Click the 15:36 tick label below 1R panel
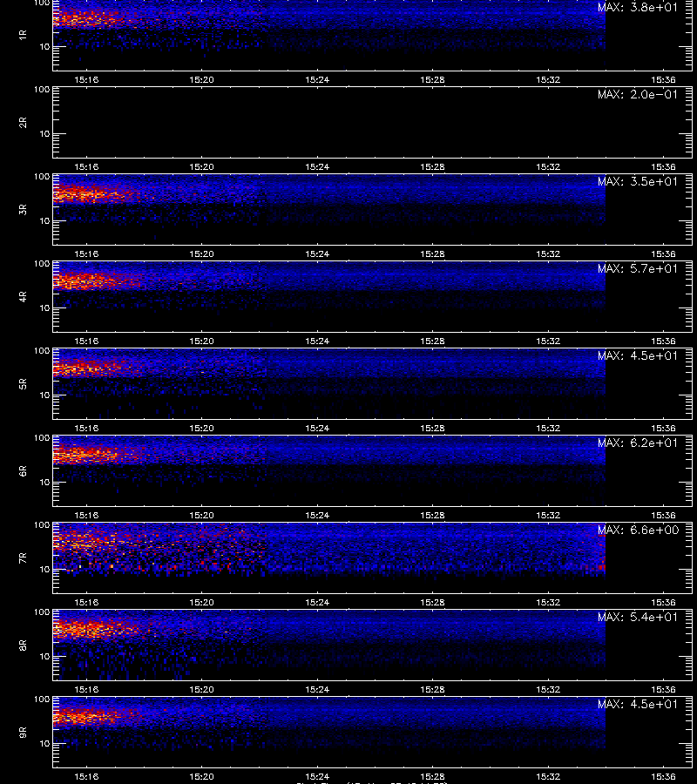697x784 pixels. (x=664, y=79)
